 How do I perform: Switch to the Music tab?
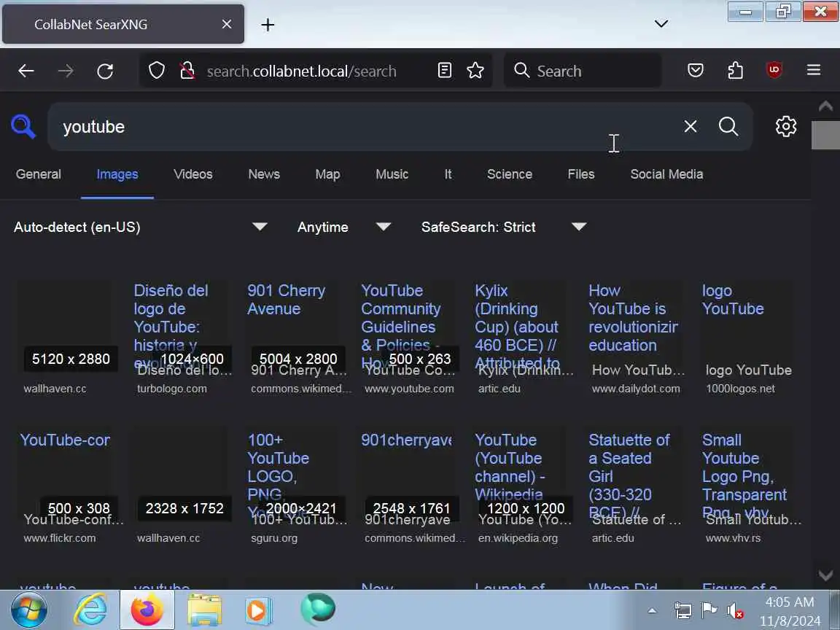[x=392, y=174]
